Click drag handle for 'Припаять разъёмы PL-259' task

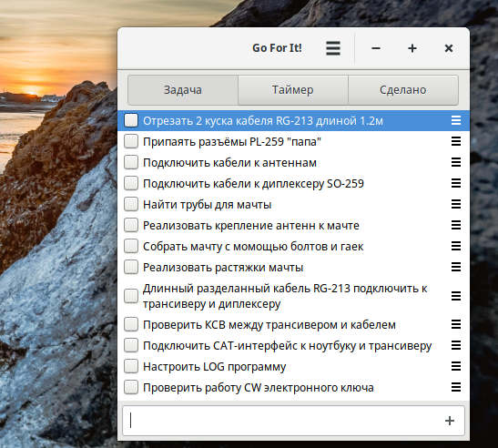pos(456,141)
